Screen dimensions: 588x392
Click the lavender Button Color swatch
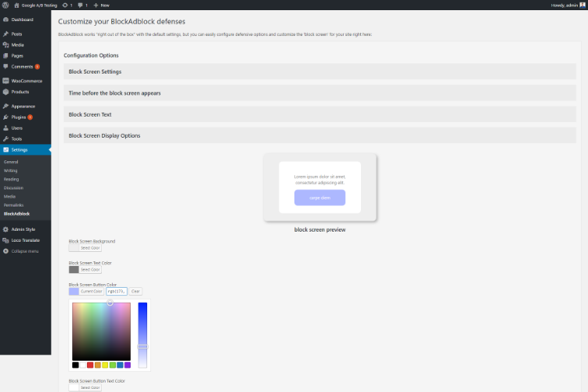click(x=74, y=291)
